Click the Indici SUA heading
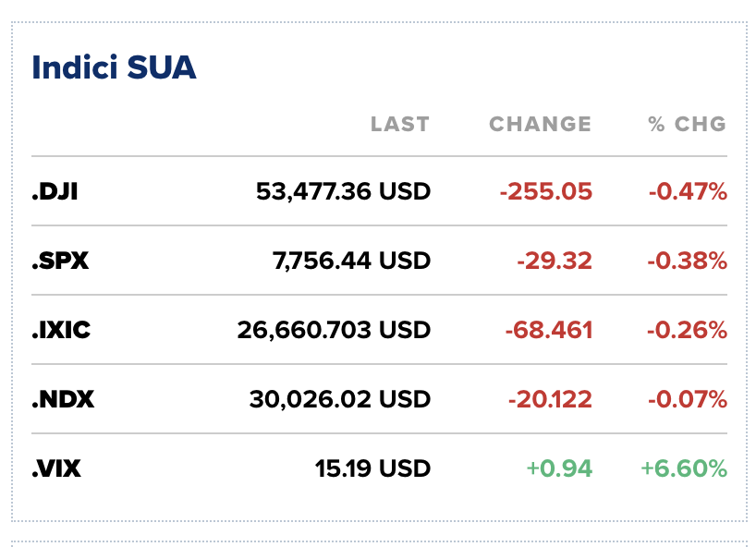This screenshot has height=547, width=756. (114, 67)
